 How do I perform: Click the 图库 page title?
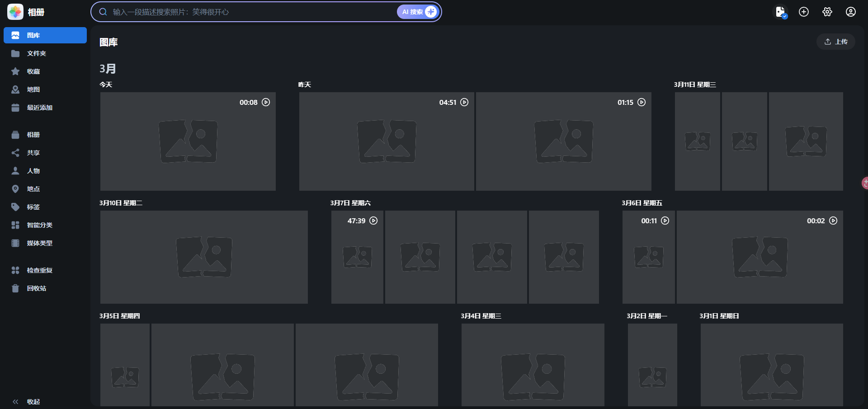[x=108, y=42]
